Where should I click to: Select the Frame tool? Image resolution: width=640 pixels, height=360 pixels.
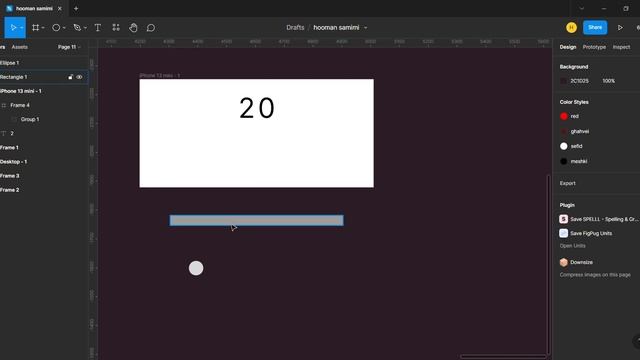pos(36,27)
